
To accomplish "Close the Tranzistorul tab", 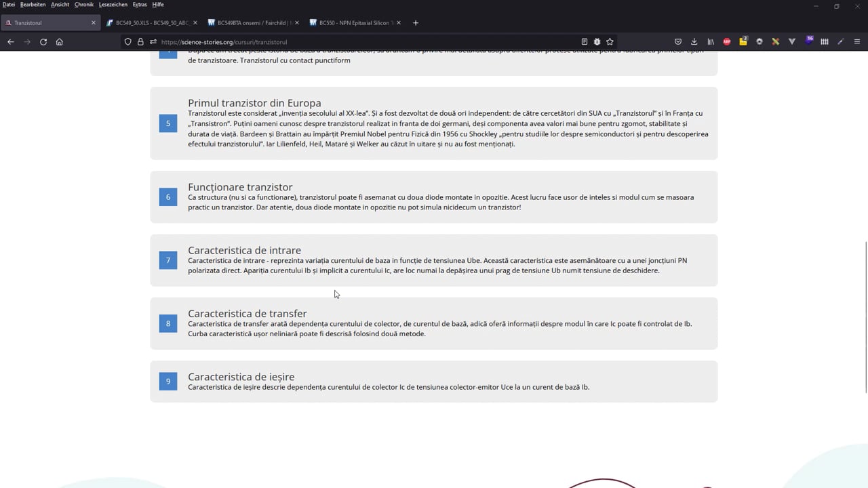I will 94,22.
